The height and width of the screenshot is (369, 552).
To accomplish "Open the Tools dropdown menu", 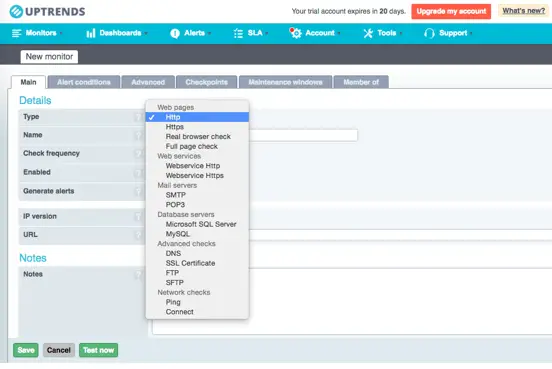I will click(x=383, y=33).
